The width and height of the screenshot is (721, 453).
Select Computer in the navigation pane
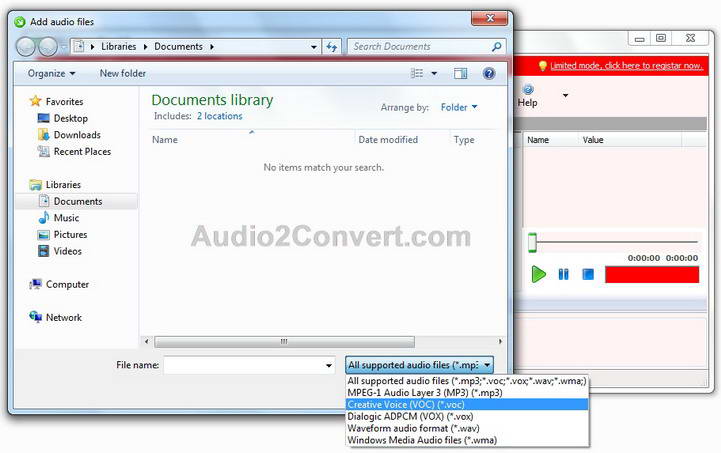(67, 284)
